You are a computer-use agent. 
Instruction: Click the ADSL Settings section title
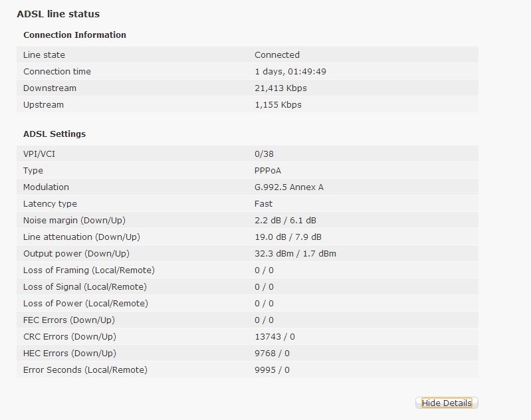[54, 134]
